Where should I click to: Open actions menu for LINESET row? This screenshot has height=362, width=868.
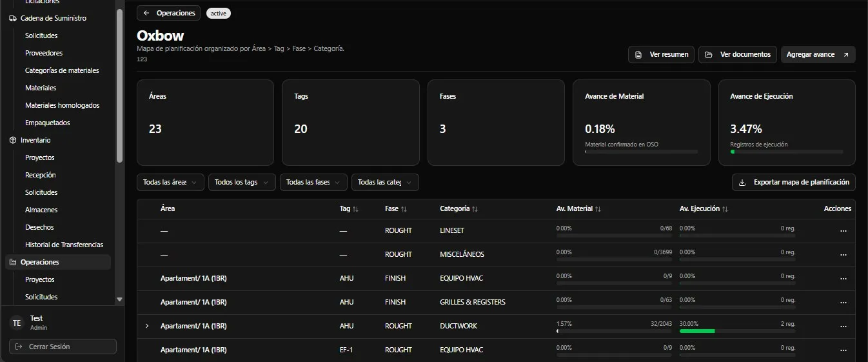click(x=843, y=231)
